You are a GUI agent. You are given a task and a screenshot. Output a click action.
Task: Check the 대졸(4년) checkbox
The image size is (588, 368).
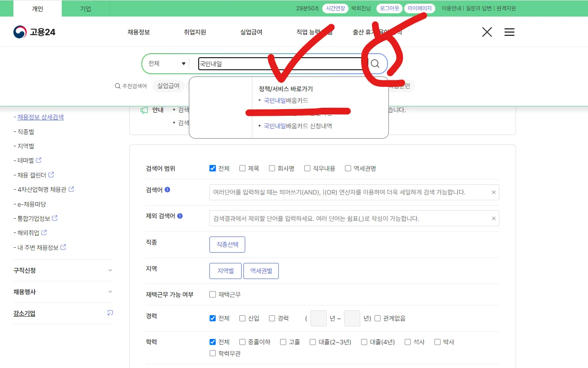coord(364,342)
